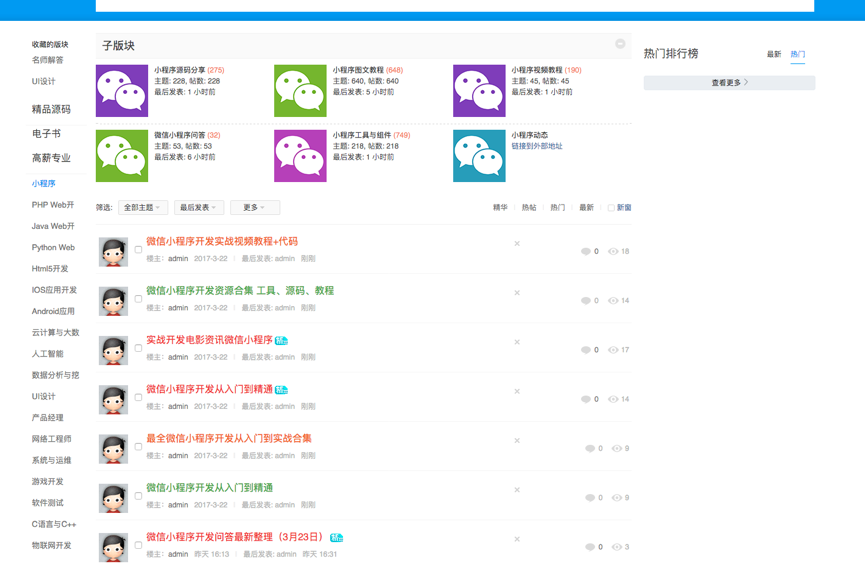Filter threads by 热帖
Viewport: 865px width, 563px height.
[529, 207]
